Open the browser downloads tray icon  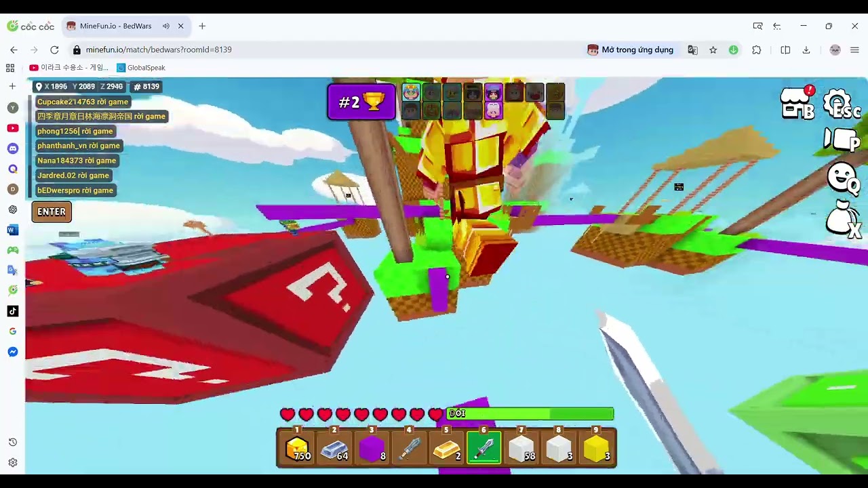pos(806,50)
